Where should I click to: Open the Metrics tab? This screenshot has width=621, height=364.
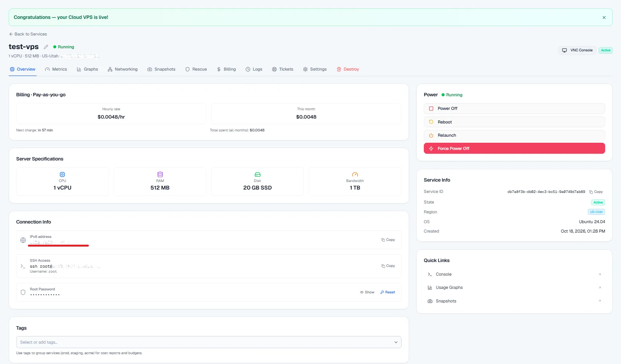click(x=56, y=69)
